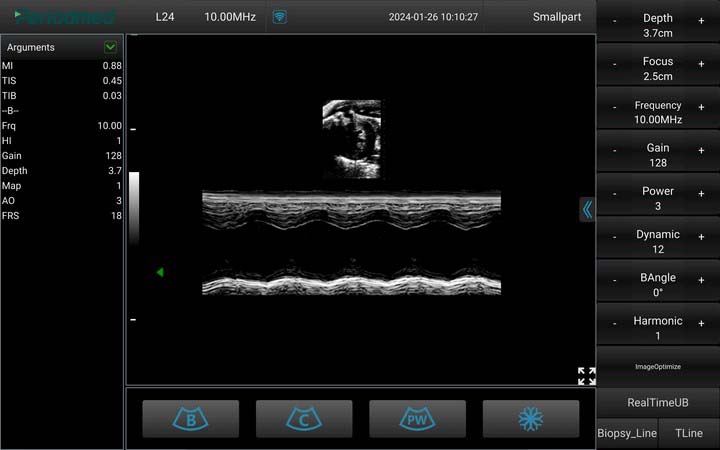
Task: Select the PW Doppler mode
Action: click(417, 418)
